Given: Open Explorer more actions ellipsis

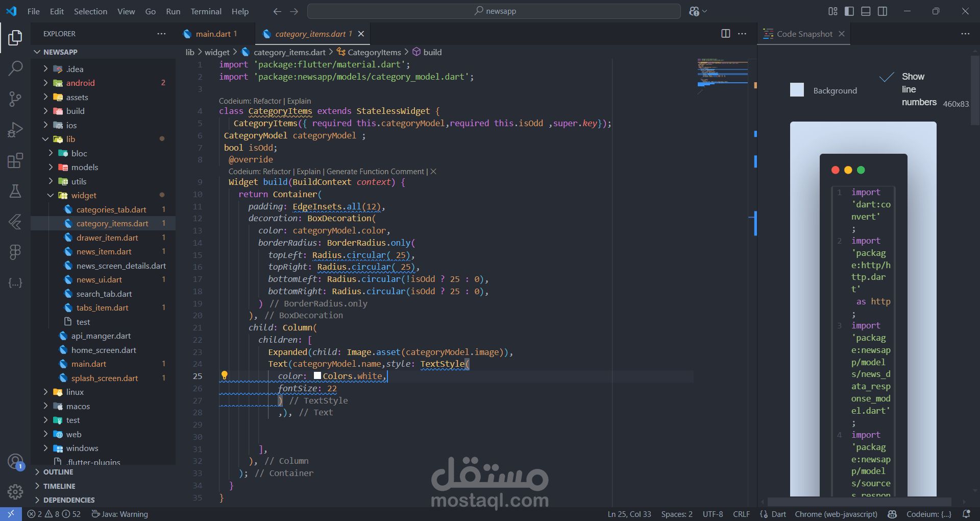Looking at the screenshot, I should click(x=161, y=34).
